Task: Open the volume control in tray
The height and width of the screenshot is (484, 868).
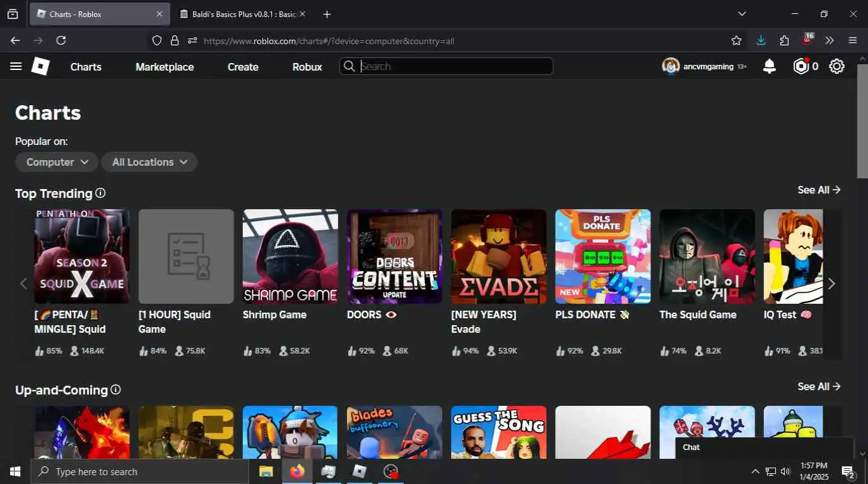Action: [x=785, y=471]
